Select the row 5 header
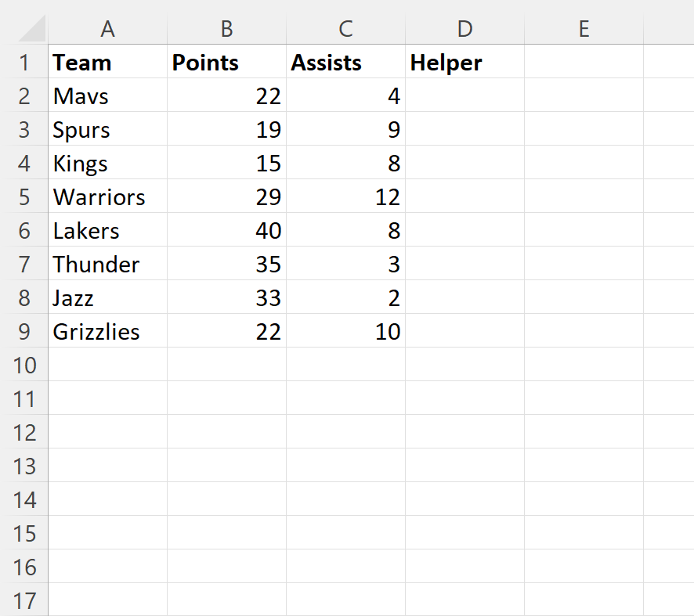694x616 pixels. pos(23,196)
